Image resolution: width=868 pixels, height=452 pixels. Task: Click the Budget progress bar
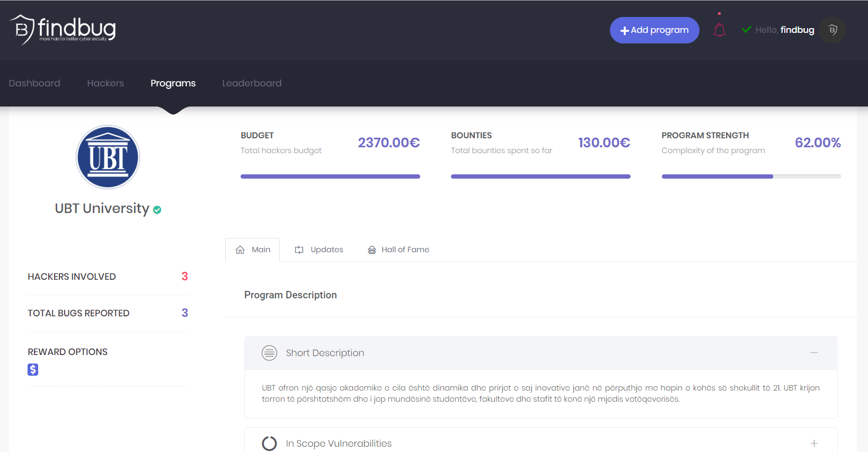(330, 176)
